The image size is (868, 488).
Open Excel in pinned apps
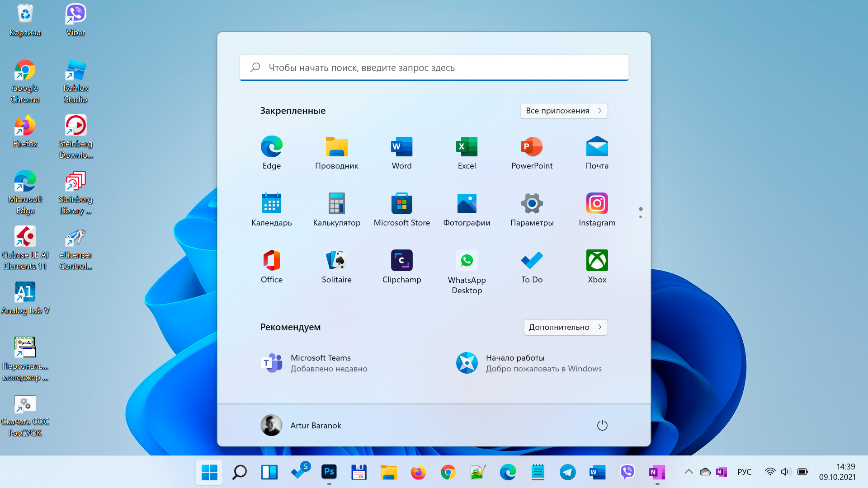click(x=467, y=153)
